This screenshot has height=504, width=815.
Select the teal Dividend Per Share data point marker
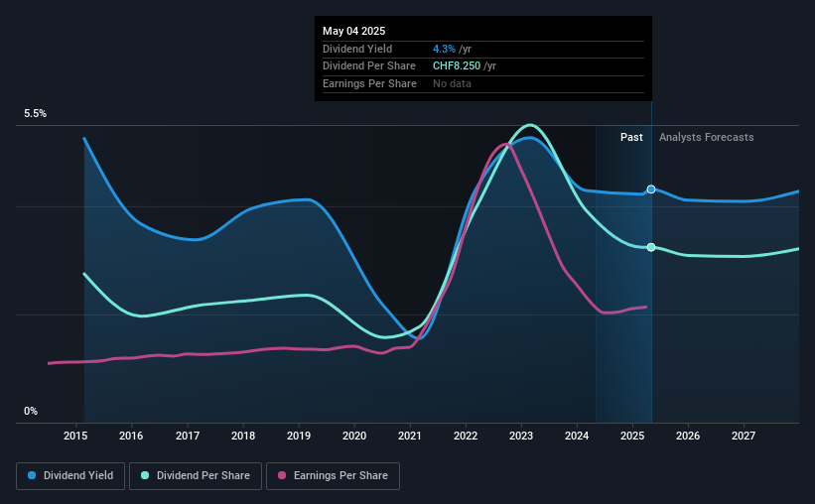click(651, 247)
